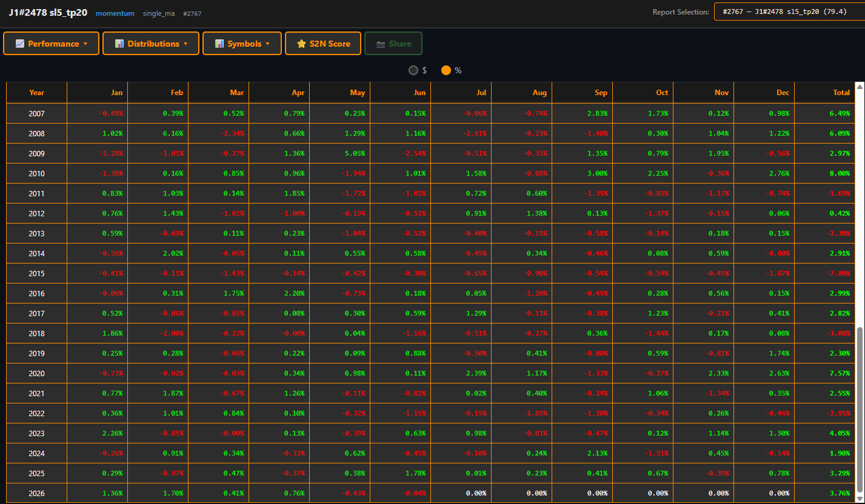Image resolution: width=865 pixels, height=504 pixels.
Task: Click the Year column header
Action: tap(37, 93)
